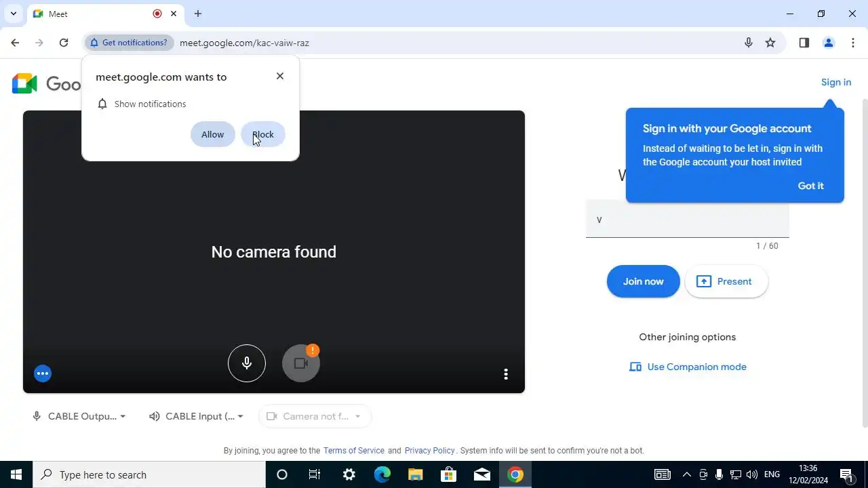The width and height of the screenshot is (868, 488).
Task: Click the name input field
Action: coord(688,220)
